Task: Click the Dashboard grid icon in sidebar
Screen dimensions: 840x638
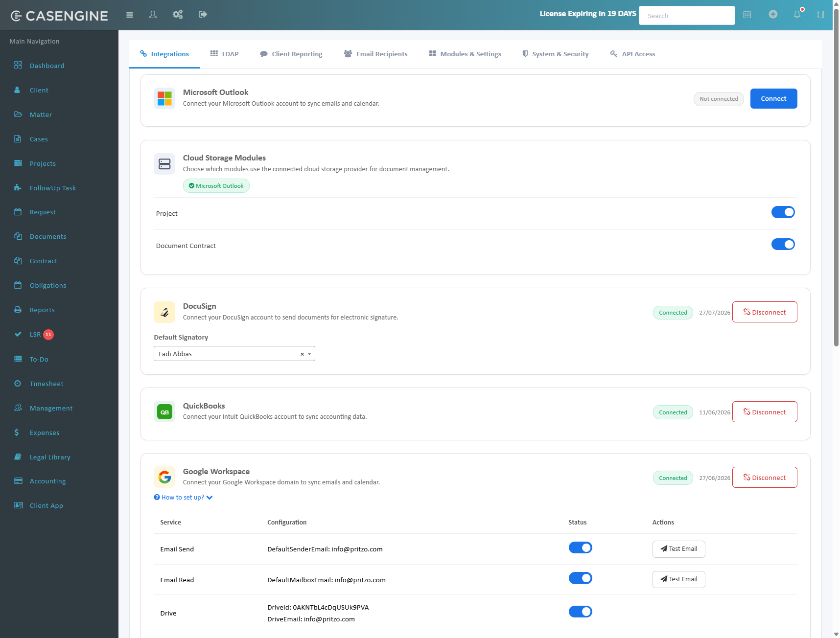Action: pyautogui.click(x=18, y=65)
